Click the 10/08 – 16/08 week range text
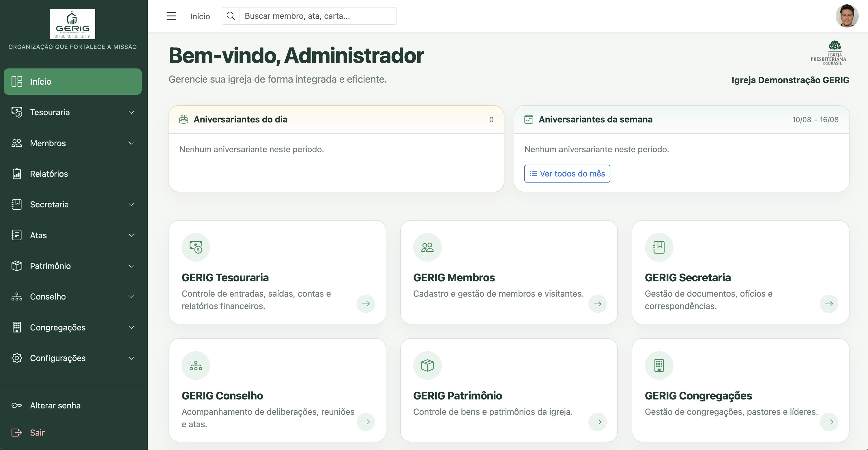 click(x=815, y=119)
